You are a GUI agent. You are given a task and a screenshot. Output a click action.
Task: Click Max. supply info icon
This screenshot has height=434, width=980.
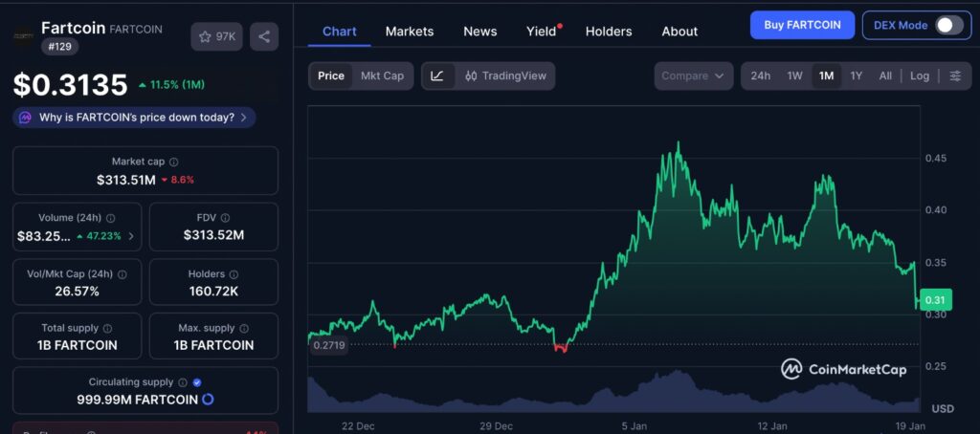pyautogui.click(x=244, y=329)
